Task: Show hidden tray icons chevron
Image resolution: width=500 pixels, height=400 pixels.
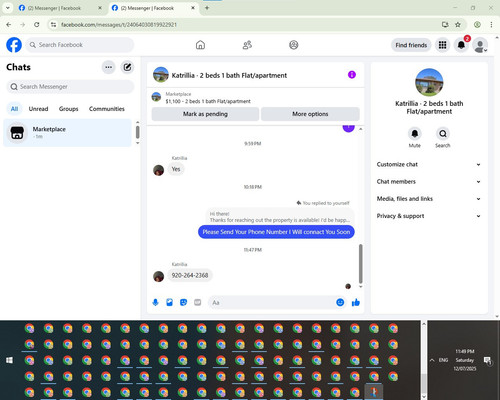Action: click(432, 360)
